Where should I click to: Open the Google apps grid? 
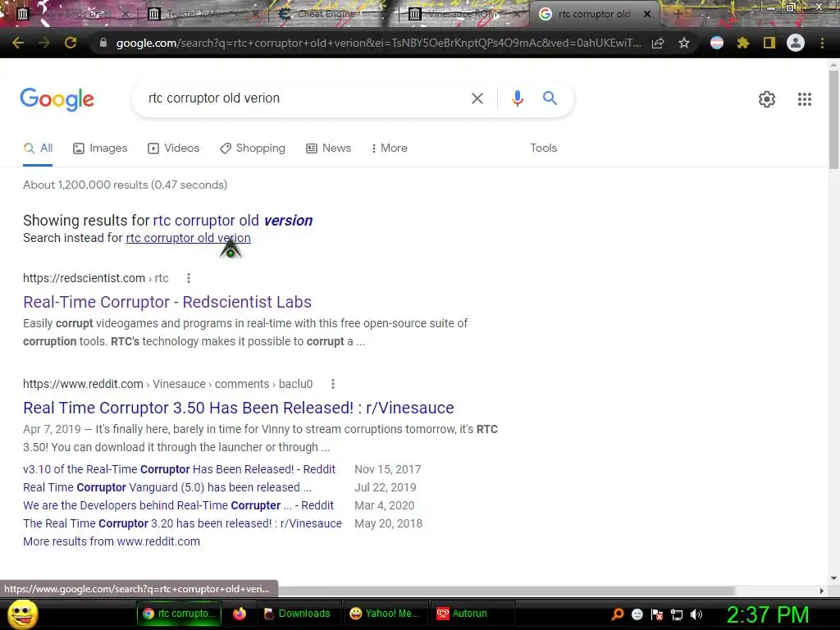coord(804,99)
